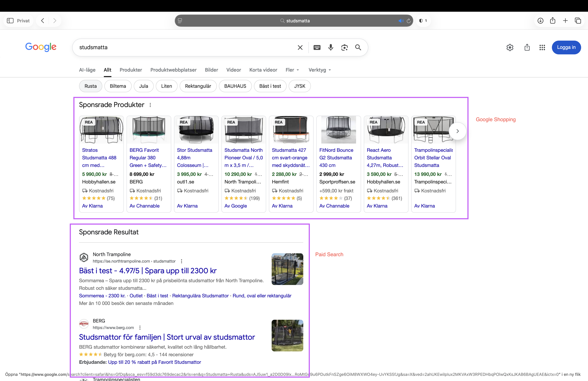Expand the Fler dropdown
The height and width of the screenshot is (381, 588).
292,70
